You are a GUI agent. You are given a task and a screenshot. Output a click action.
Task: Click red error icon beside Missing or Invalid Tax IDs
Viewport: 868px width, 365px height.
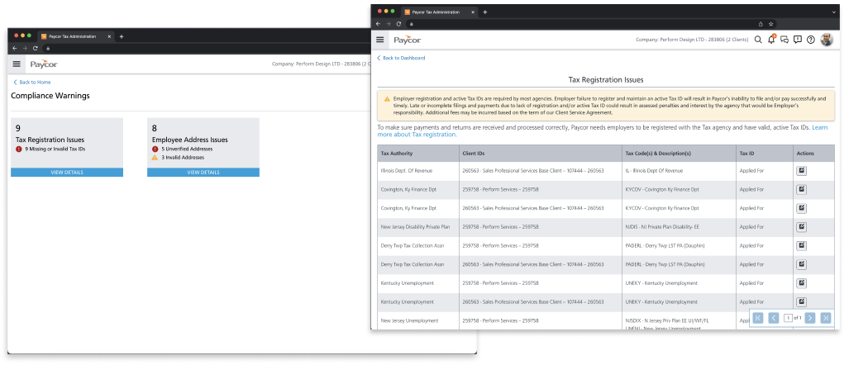pyautogui.click(x=19, y=149)
